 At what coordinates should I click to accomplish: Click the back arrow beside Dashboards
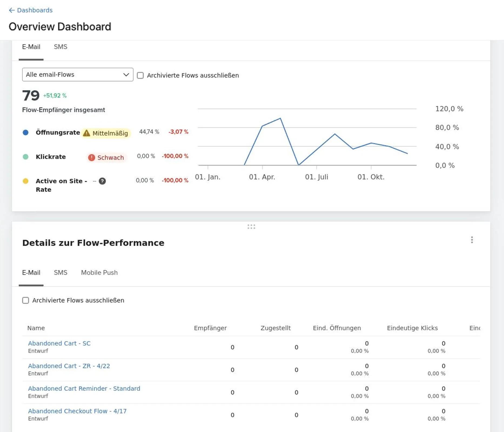12,10
